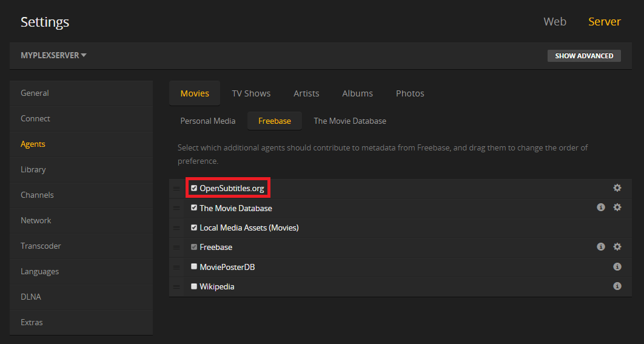The height and width of the screenshot is (344, 644).
Task: Expand the MYPLEXSERVER server dropdown
Action: pos(53,55)
